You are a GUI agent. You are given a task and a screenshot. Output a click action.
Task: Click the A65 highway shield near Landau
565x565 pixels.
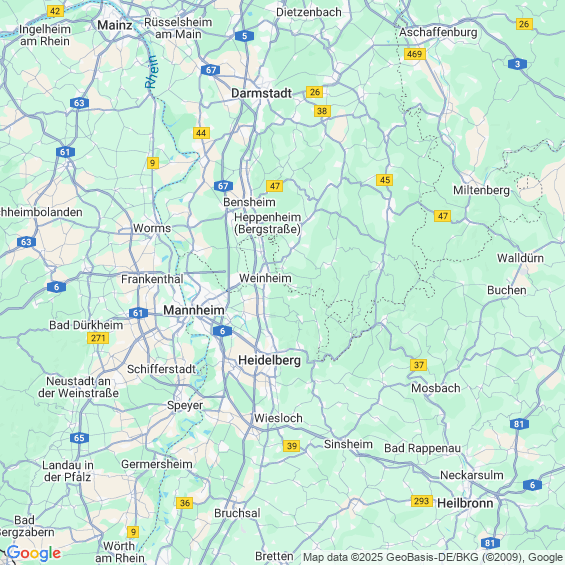[x=79, y=438]
